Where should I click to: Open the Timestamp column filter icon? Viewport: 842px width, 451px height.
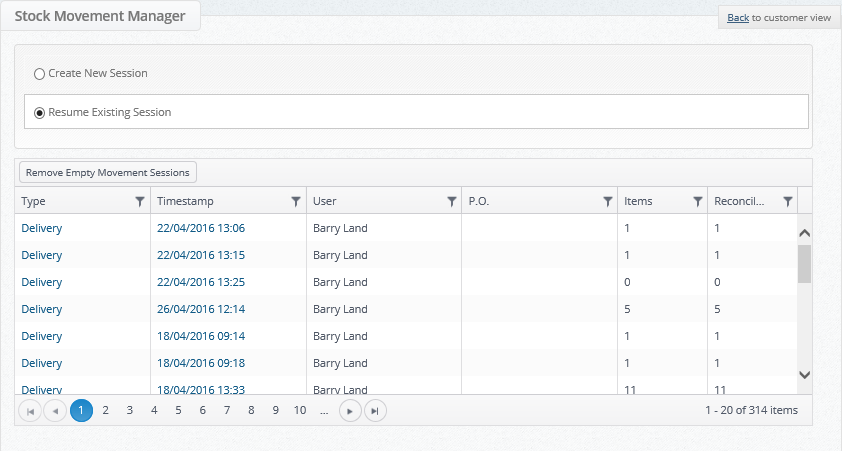pos(295,201)
